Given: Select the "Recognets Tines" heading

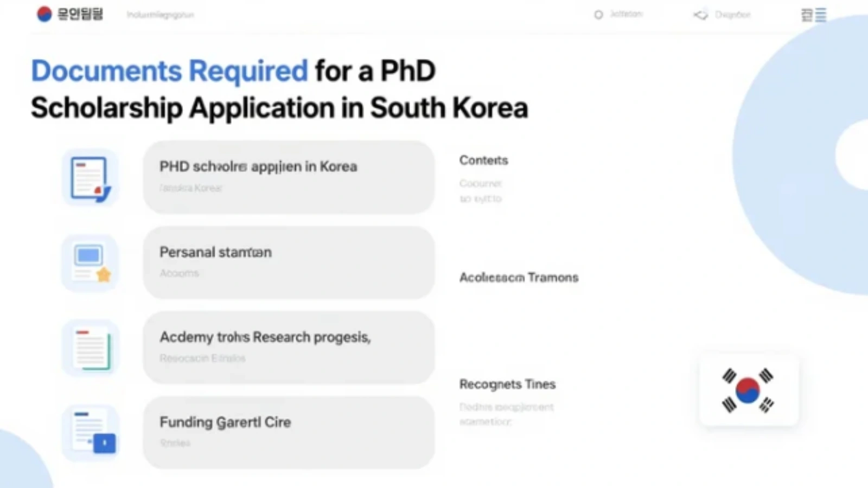Looking at the screenshot, I should pyautogui.click(x=507, y=384).
